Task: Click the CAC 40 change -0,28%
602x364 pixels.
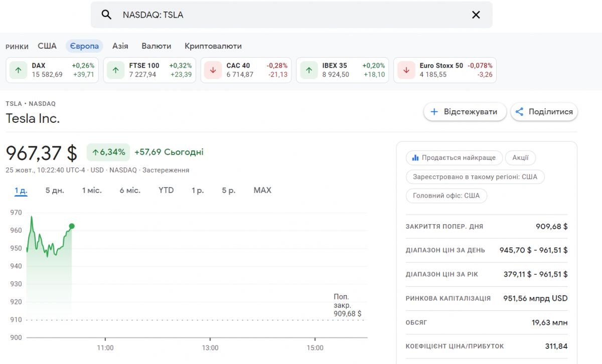Action: pyautogui.click(x=277, y=66)
